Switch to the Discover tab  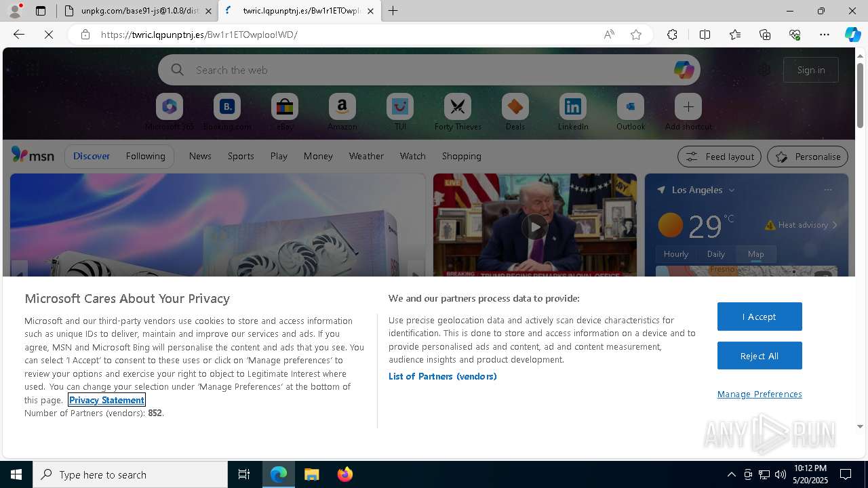click(x=92, y=156)
